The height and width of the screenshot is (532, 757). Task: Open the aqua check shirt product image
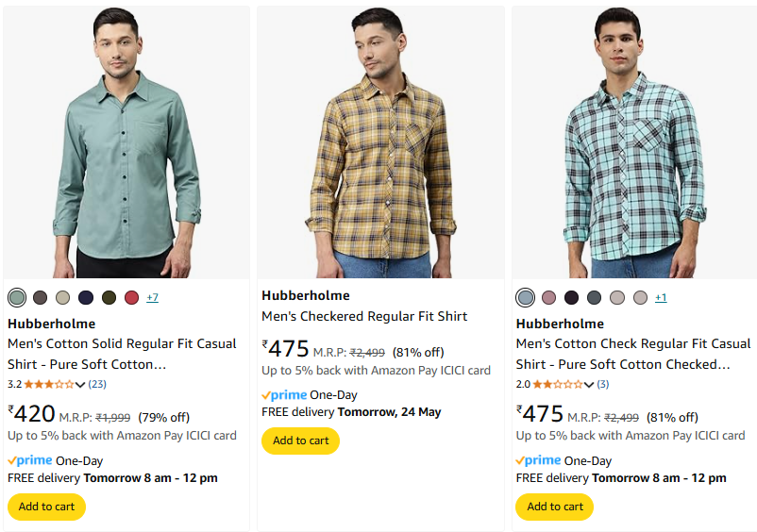point(634,142)
